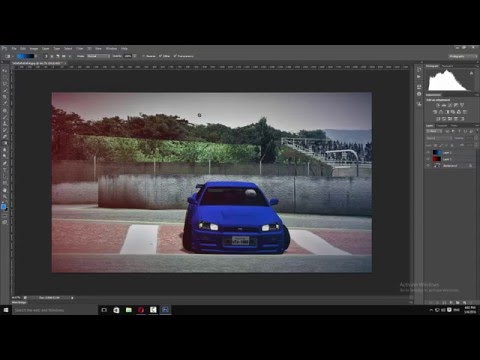
Task: Add a Brightness/Contrast adjustment
Action: (437, 105)
